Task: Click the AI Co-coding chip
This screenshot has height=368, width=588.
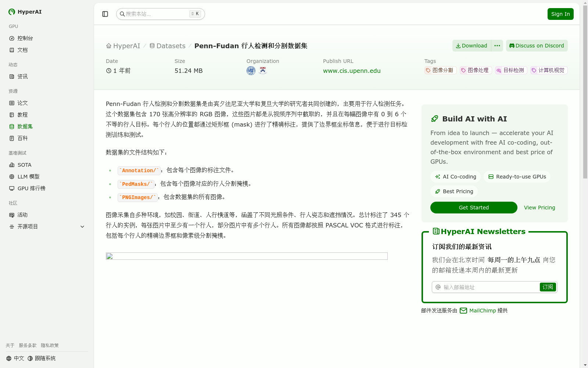Action: coord(456,177)
